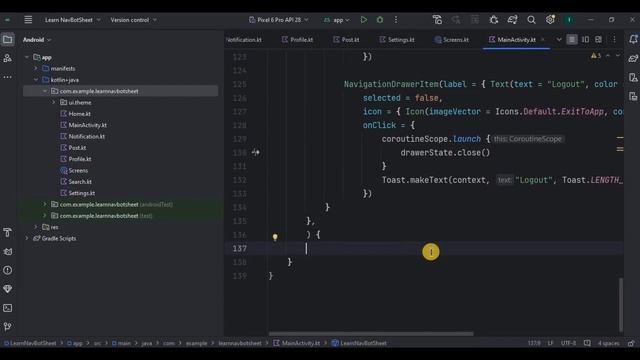Open the Git version control tool window
The width and height of the screenshot is (640, 360).
(x=8, y=327)
